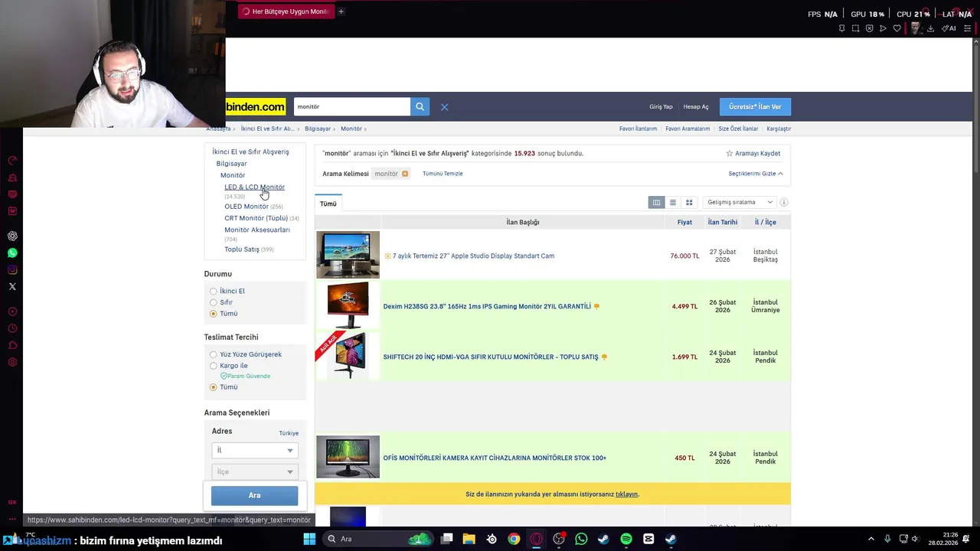Open the downloads icon in browser toolbar

click(930, 28)
